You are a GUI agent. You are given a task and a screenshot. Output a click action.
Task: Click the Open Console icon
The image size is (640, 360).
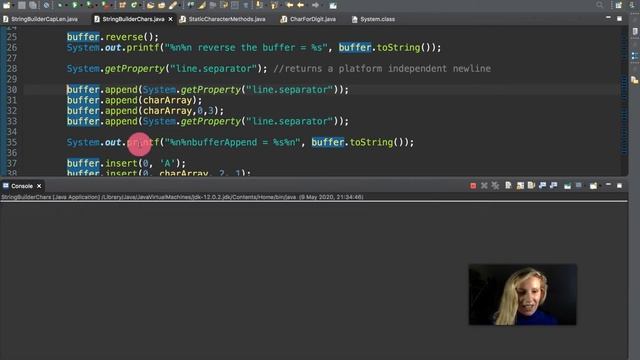point(593,186)
